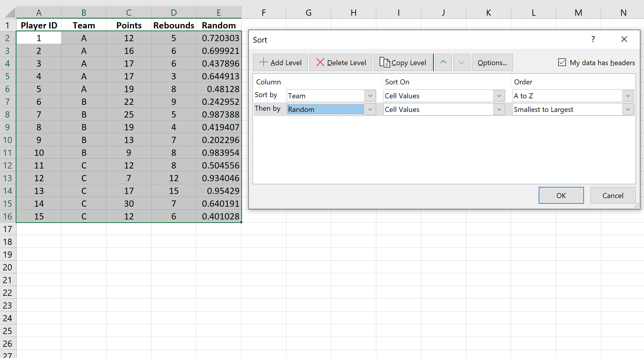This screenshot has height=358, width=644.
Task: Move sort level down with arrow
Action: 461,62
